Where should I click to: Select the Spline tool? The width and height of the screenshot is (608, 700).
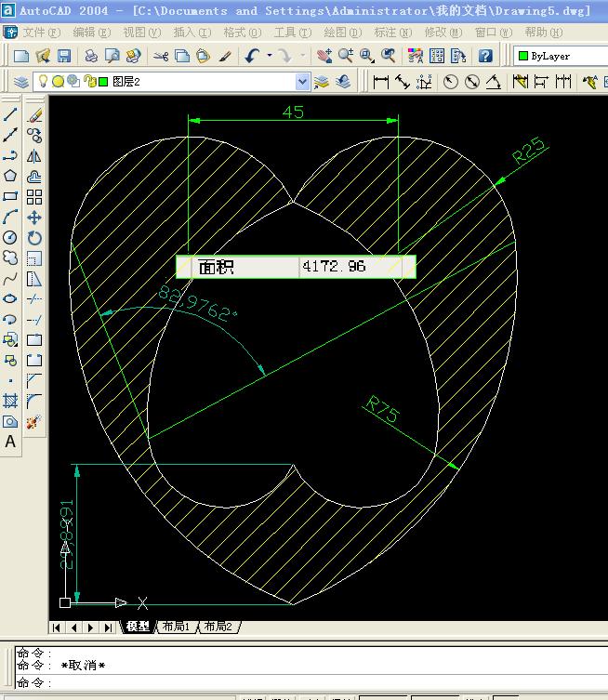10,279
